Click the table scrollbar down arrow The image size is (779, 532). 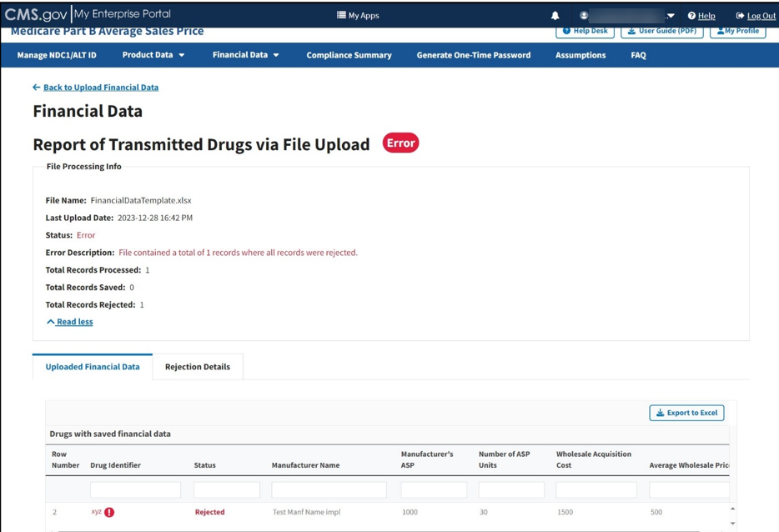click(x=733, y=524)
